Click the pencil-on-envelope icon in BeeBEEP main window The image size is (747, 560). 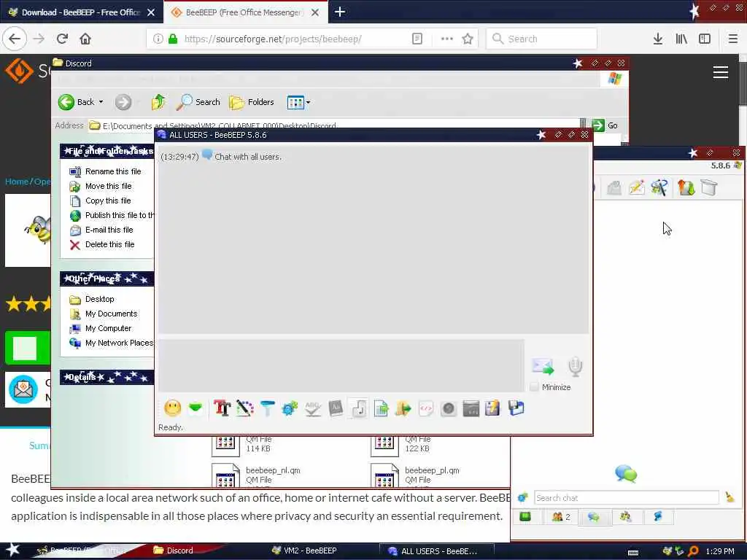coord(636,187)
